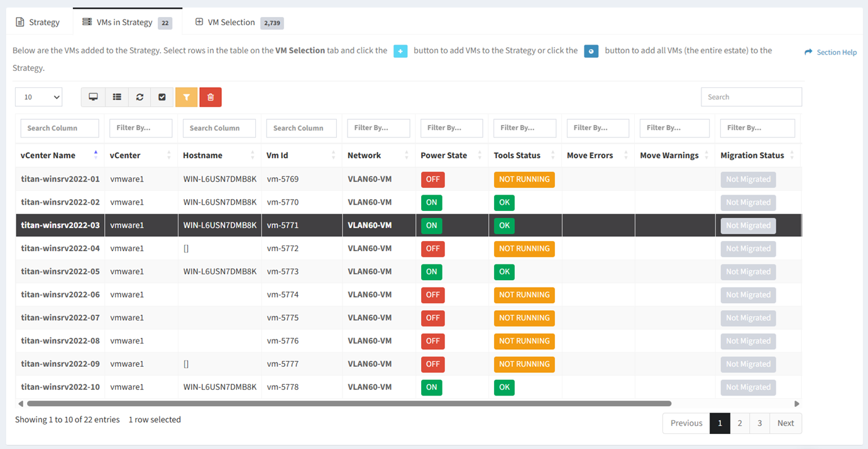This screenshot has width=868, height=449.
Task: Go to page 2 of results
Action: coord(740,423)
